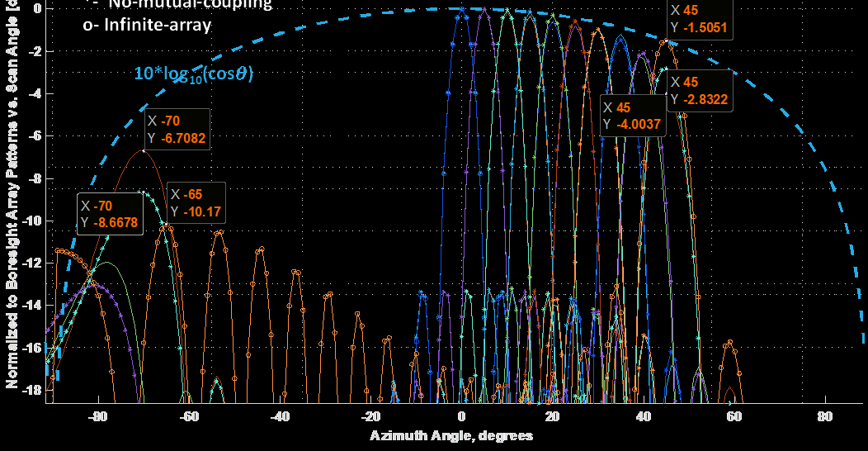Click the 10*log10(cosθ) text annotation
Screen dimensions: 868x451
point(193,74)
